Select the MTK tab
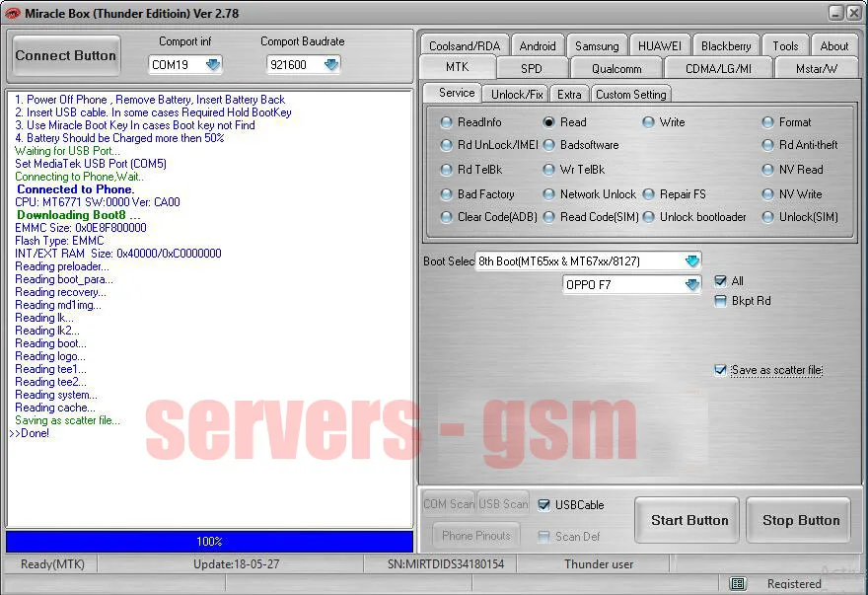The width and height of the screenshot is (868, 595). [458, 67]
